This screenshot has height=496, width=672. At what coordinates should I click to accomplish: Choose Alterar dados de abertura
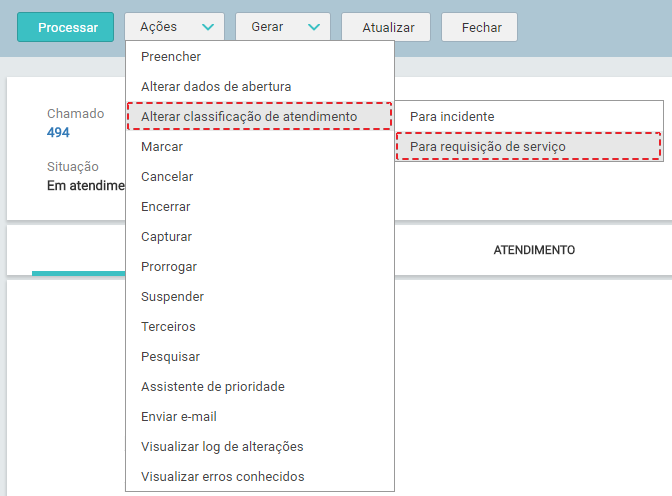216,87
